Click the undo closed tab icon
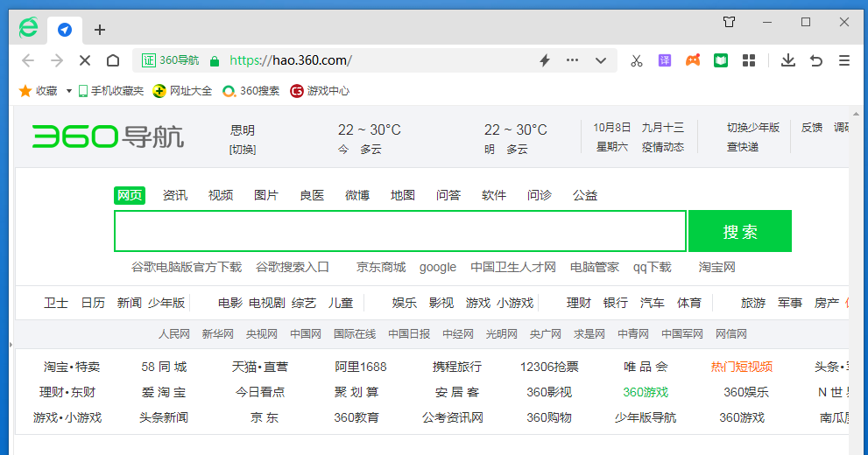 click(x=815, y=60)
